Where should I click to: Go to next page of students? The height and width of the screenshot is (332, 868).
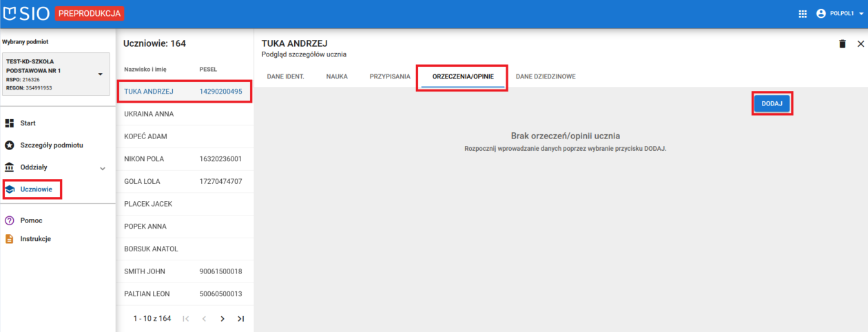tap(223, 319)
